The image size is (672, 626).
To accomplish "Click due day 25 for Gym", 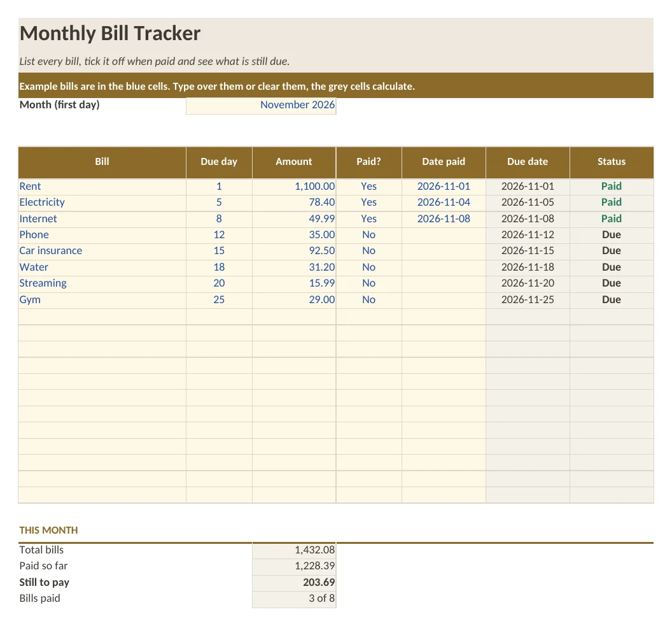I will pos(219,300).
